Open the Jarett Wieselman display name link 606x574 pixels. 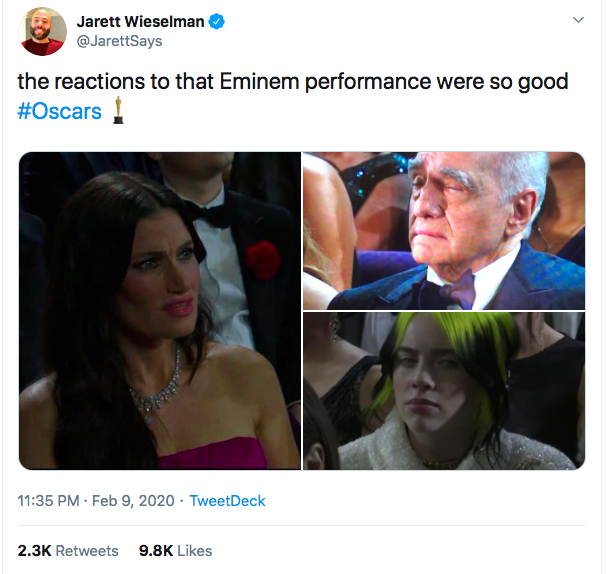tap(140, 21)
